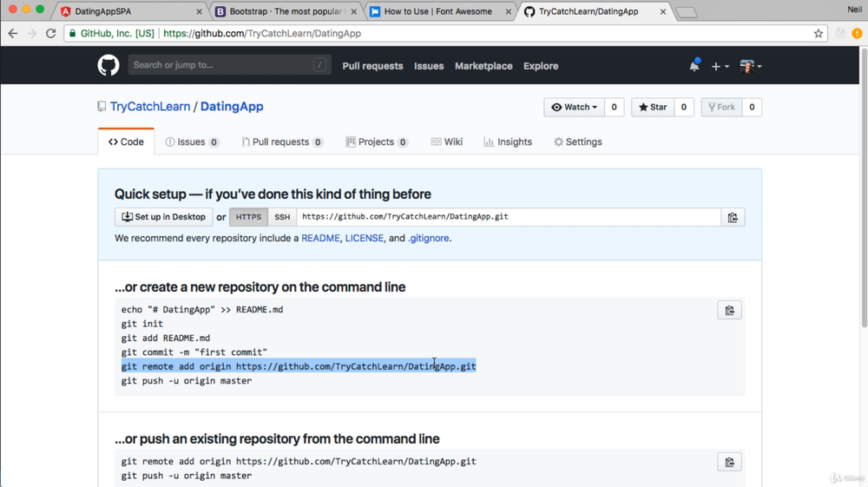The width and height of the screenshot is (868, 487).
Task: Click the 'echo "# DatingApp" >> README.md' line
Action: (202, 309)
